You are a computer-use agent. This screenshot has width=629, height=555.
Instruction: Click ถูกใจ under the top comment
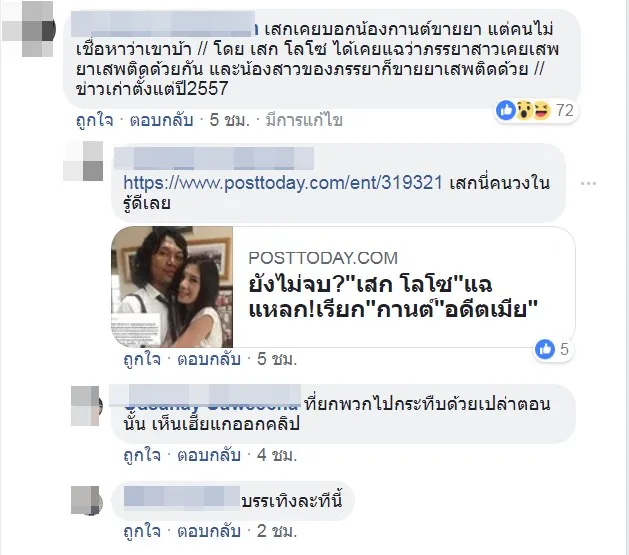(95, 120)
